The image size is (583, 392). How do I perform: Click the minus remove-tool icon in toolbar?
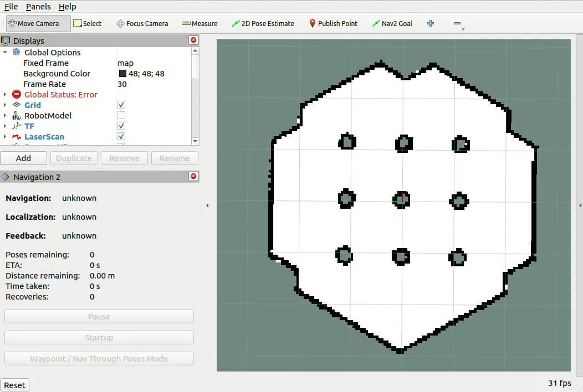click(x=457, y=23)
